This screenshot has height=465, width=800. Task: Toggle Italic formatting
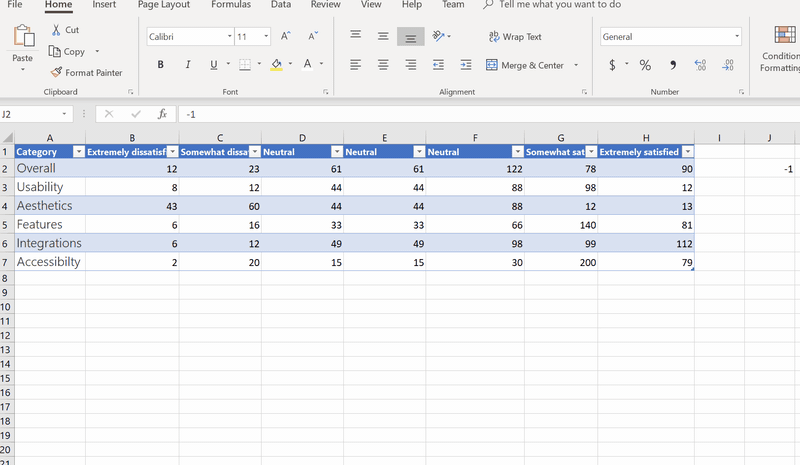188,64
